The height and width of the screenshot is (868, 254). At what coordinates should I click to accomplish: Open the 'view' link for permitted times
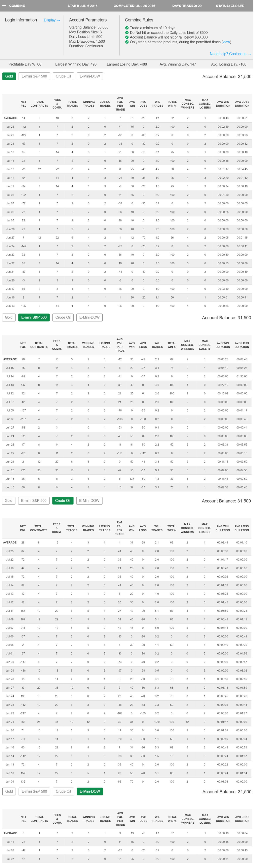tap(226, 42)
